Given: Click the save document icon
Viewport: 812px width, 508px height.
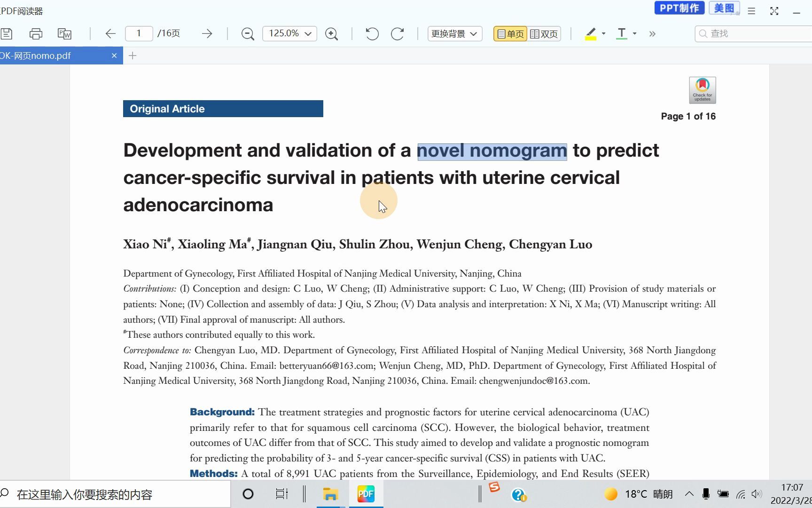Looking at the screenshot, I should pyautogui.click(x=7, y=33).
